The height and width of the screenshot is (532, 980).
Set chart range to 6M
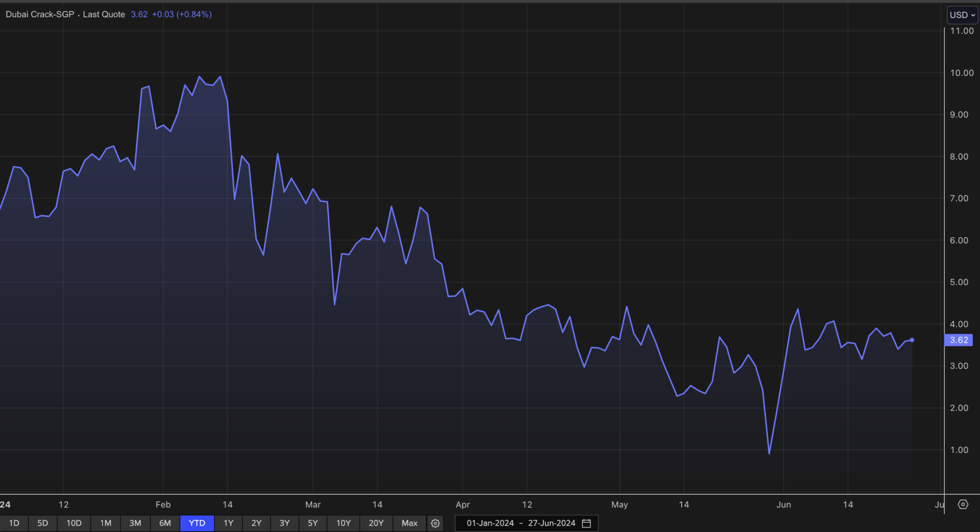click(x=165, y=523)
